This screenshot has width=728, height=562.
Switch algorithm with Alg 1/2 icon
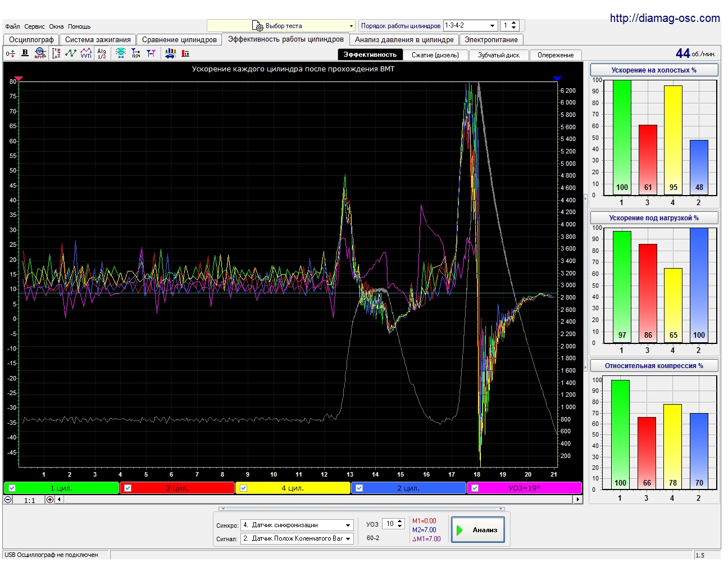point(102,53)
